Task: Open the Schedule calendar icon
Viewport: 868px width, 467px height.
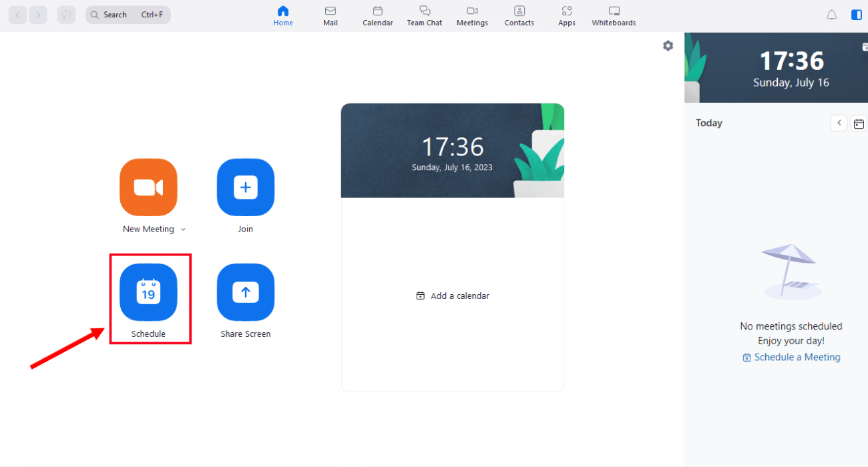Action: click(x=148, y=292)
